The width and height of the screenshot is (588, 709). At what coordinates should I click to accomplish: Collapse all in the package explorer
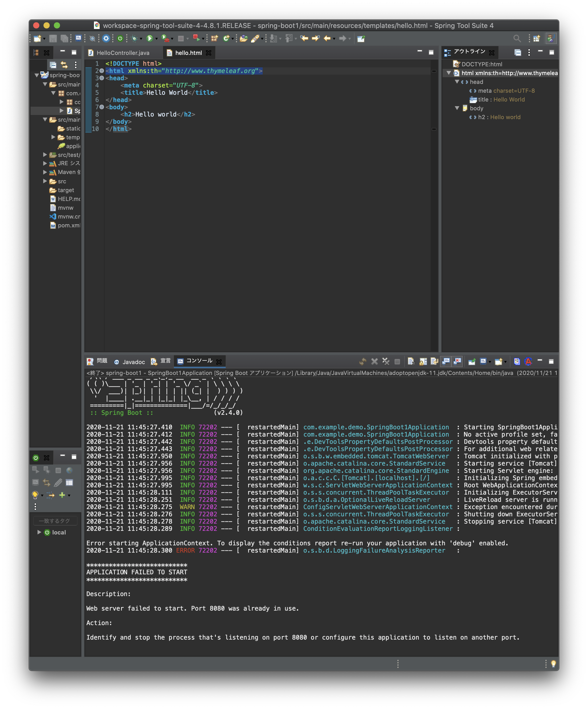click(53, 64)
